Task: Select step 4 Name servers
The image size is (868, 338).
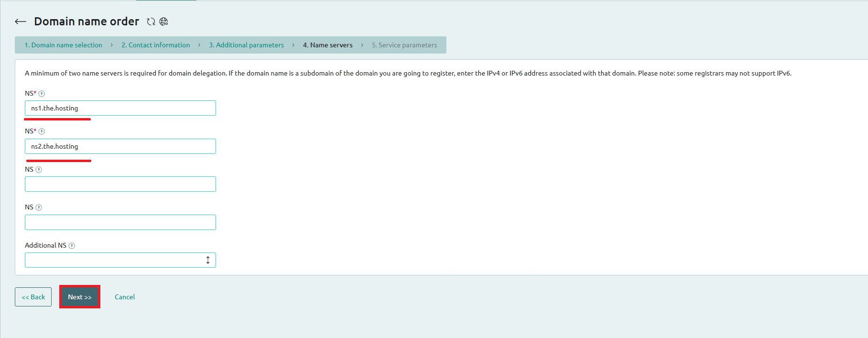Action: tap(327, 45)
